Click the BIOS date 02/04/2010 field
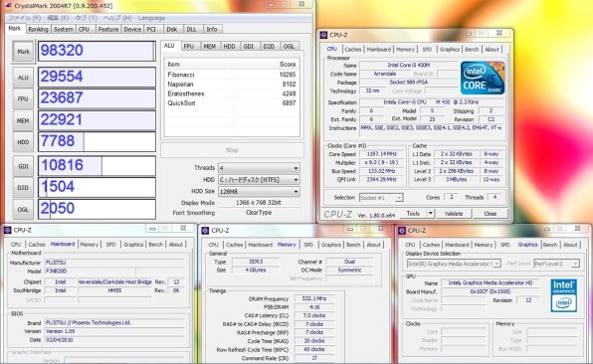 [x=114, y=340]
